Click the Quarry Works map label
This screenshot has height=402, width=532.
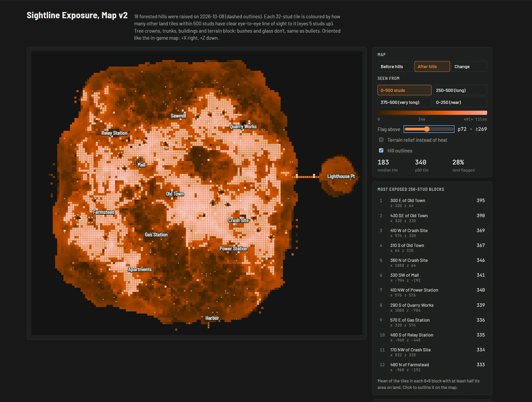pos(243,127)
